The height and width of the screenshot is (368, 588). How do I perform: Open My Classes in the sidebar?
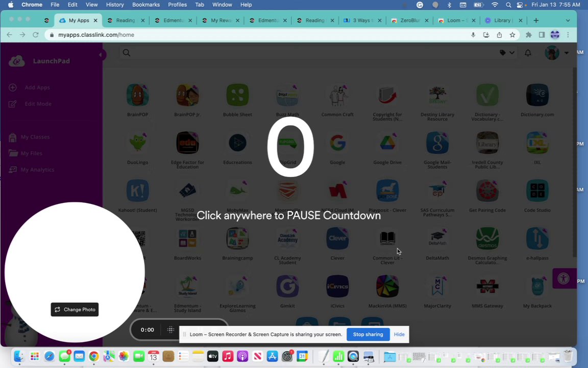pos(29,137)
